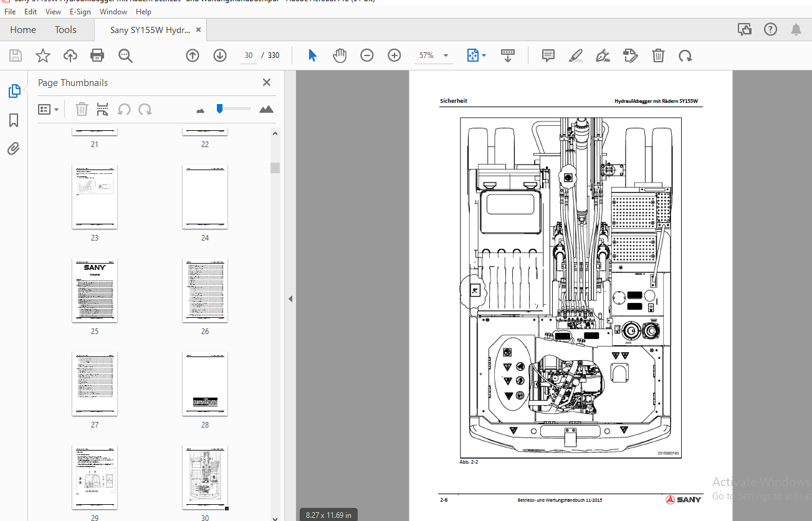Delete page with toolbar trash icon
The image size is (812, 521).
point(658,55)
